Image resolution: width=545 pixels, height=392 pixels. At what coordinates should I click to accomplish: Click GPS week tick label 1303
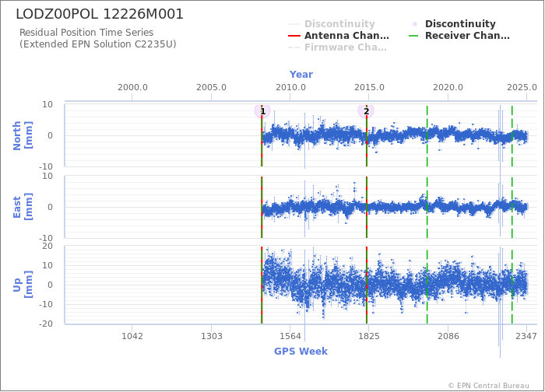(211, 336)
